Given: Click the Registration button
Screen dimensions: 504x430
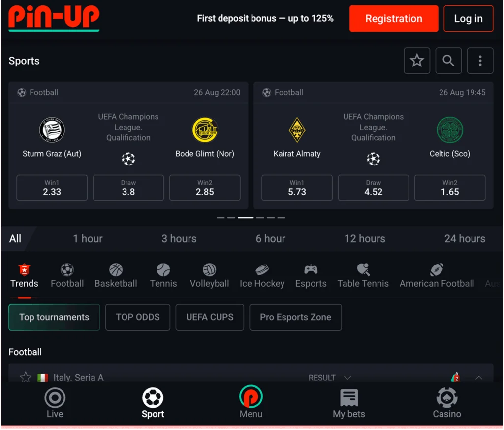Looking at the screenshot, I should pyautogui.click(x=394, y=18).
